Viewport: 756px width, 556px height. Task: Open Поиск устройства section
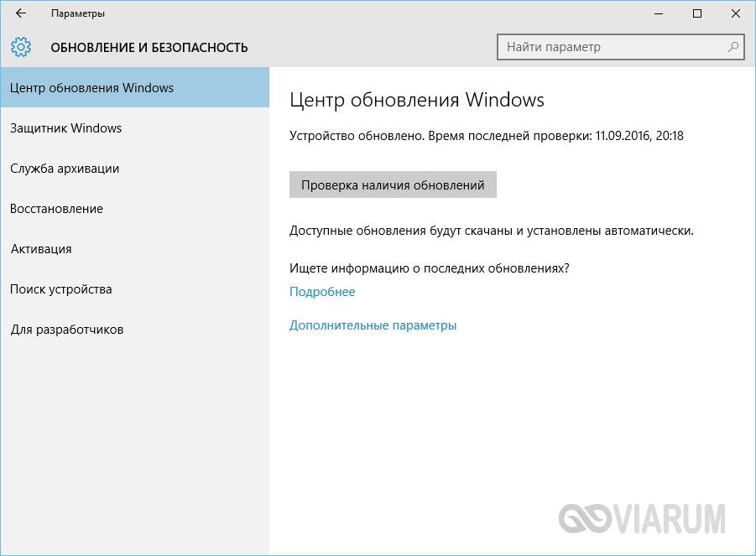[x=134, y=289]
